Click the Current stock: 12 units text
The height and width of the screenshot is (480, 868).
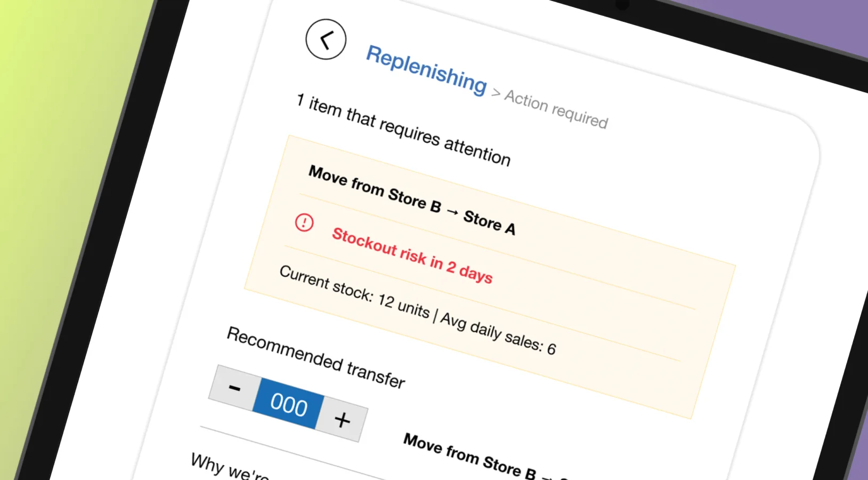point(354,292)
